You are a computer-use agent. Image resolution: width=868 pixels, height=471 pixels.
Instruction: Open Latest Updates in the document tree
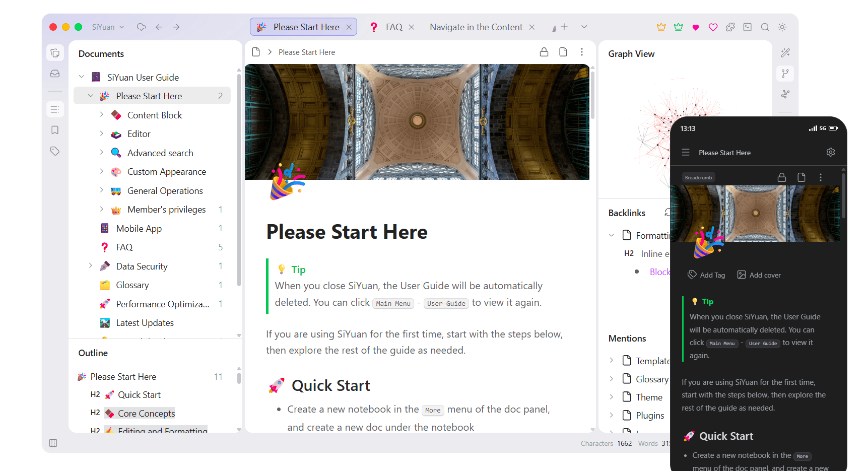(x=145, y=323)
